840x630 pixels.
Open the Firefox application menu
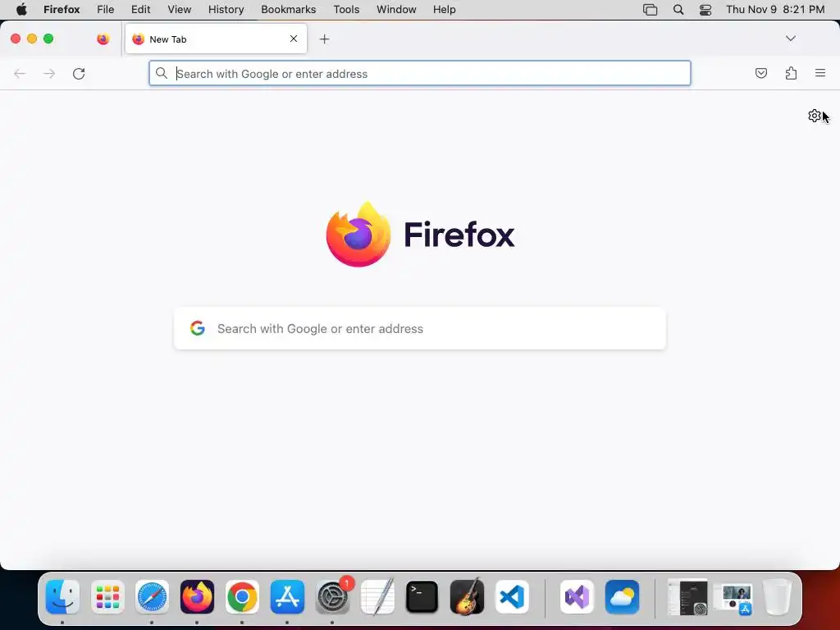(62, 10)
